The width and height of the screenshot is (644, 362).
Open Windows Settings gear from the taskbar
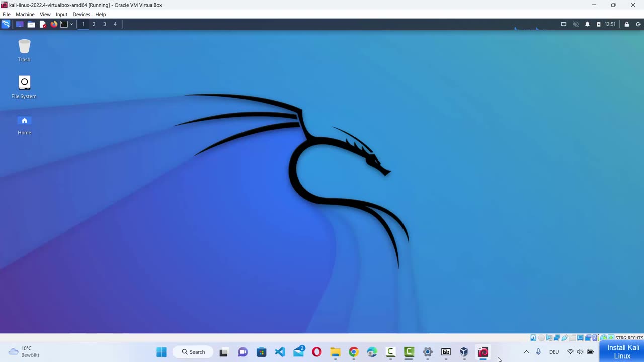(427, 352)
